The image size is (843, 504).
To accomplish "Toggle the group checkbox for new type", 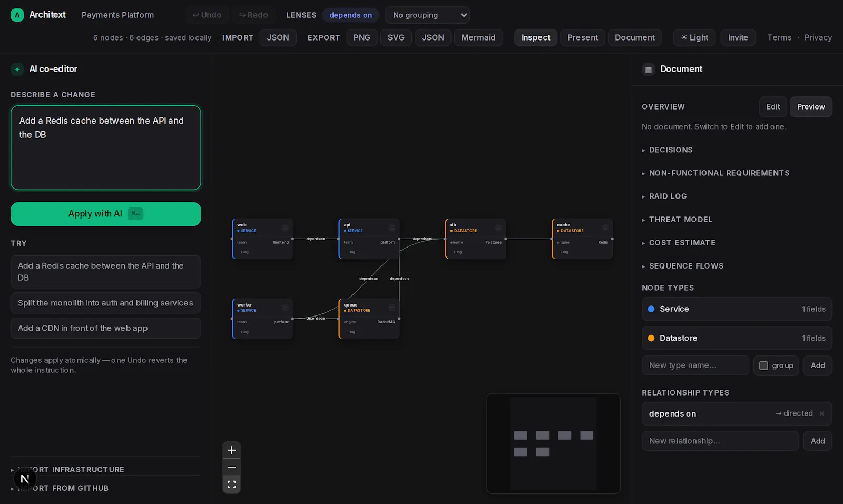I will click(x=763, y=365).
